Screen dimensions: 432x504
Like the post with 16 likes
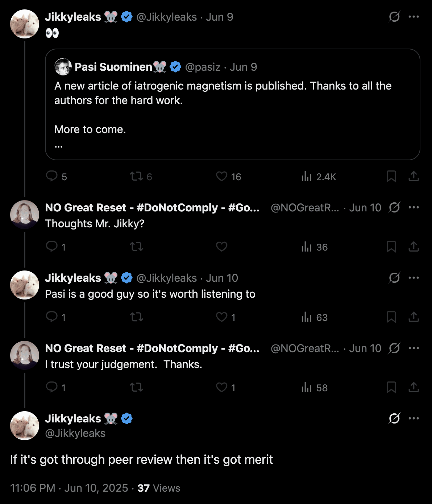221,177
